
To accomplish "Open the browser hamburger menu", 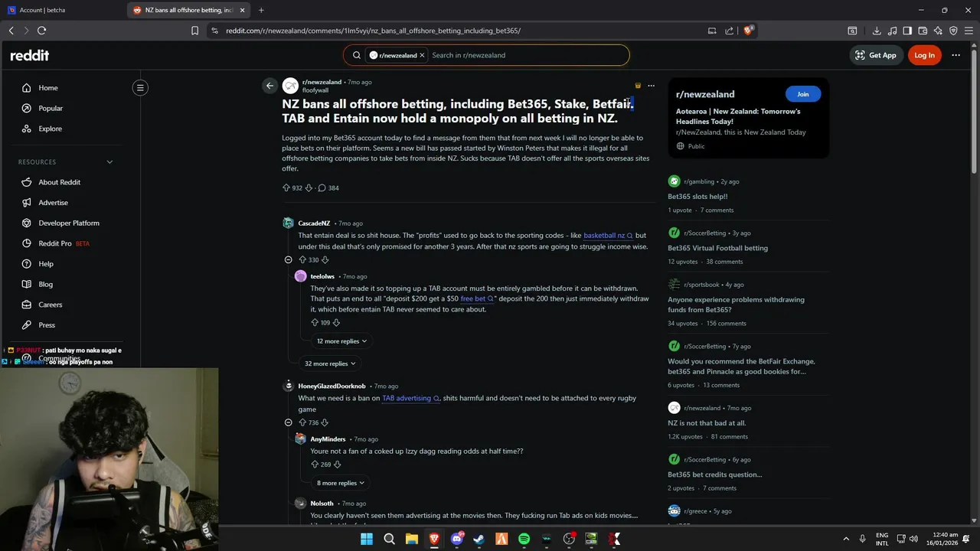I will [969, 31].
